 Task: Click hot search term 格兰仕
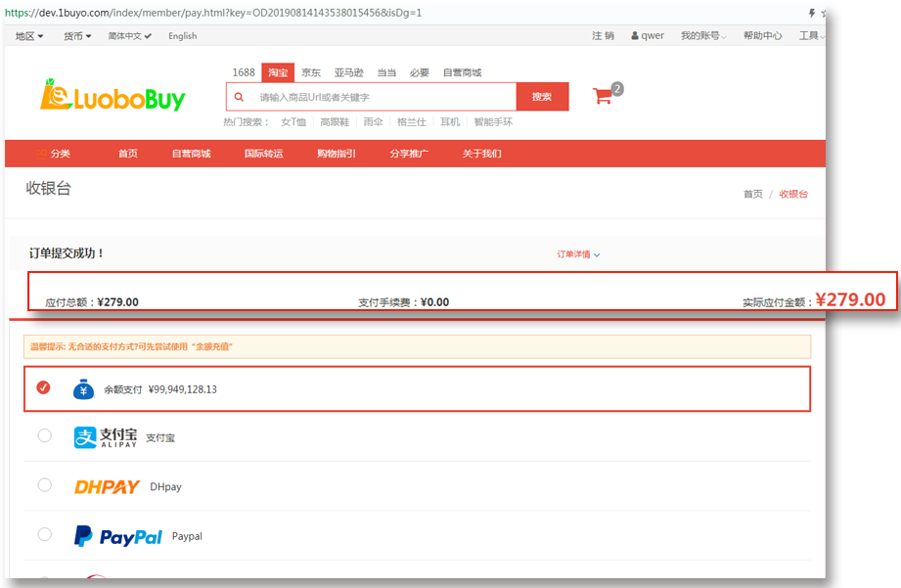pyautogui.click(x=412, y=122)
